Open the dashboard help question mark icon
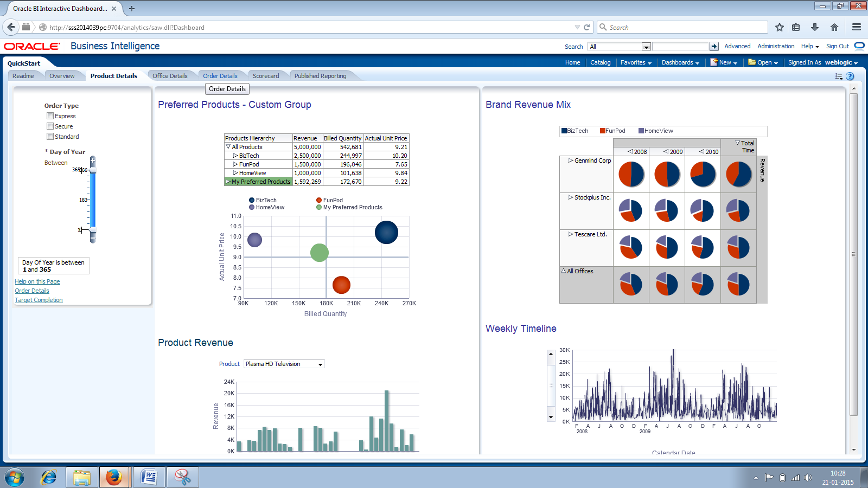Viewport: 868px width, 488px height. click(x=850, y=76)
